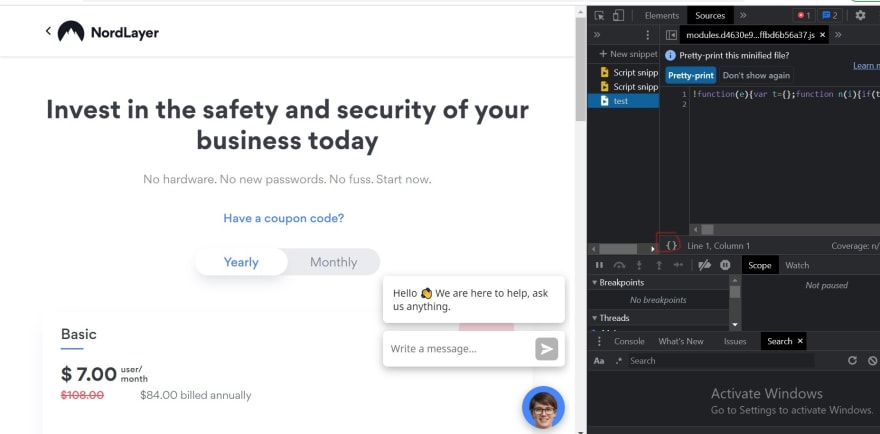Close the modules.d4630e9 js file tab
The image size is (880, 434).
823,35
